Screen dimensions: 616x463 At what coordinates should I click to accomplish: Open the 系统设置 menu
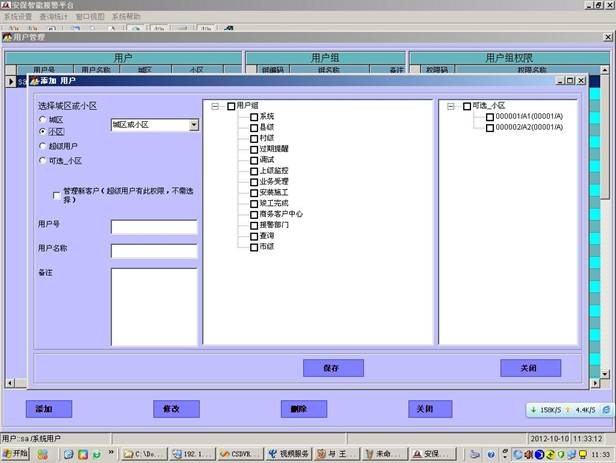click(x=18, y=17)
